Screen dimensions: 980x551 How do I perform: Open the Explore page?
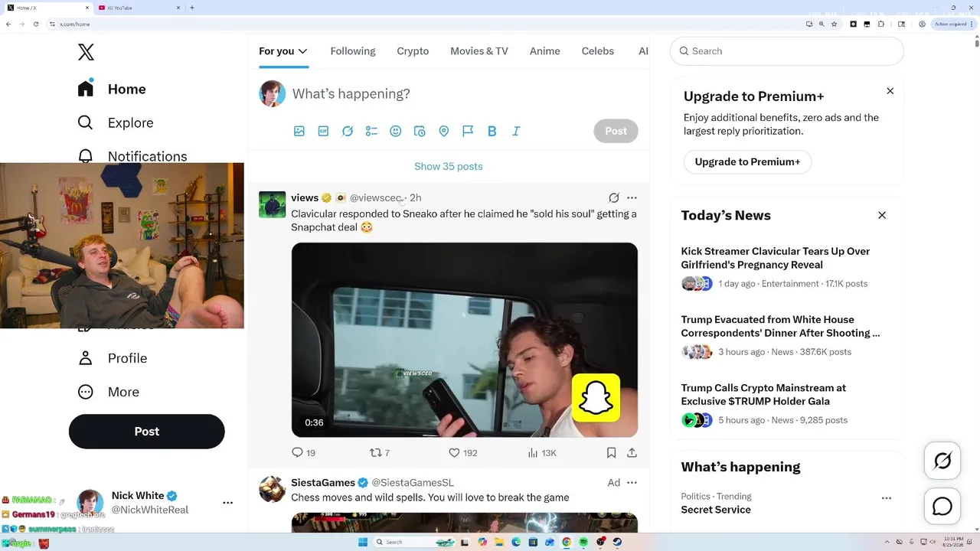tap(116, 122)
